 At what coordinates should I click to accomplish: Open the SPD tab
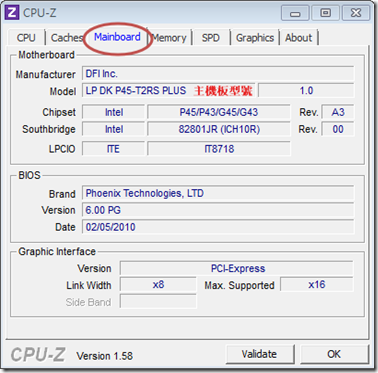pos(210,38)
